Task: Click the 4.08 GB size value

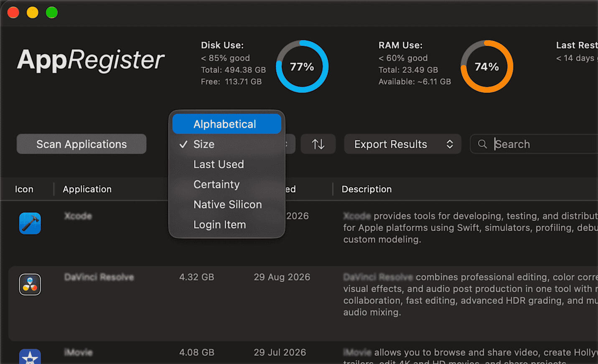Action: click(x=197, y=352)
